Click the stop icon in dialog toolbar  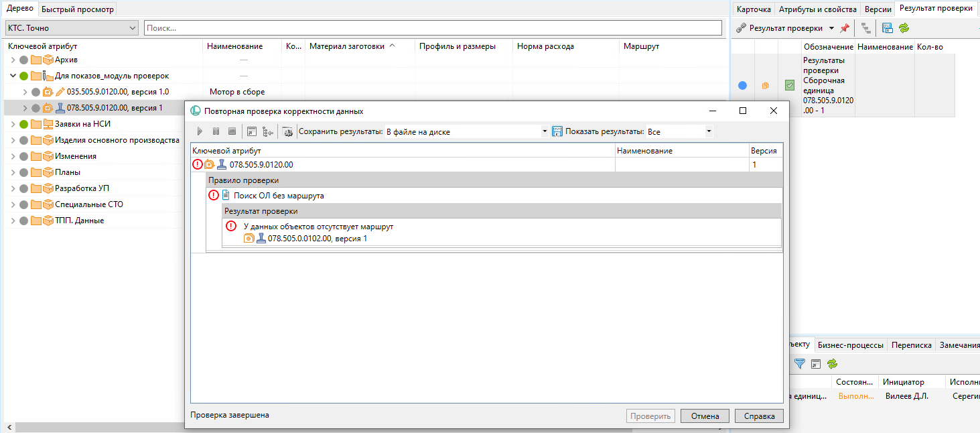click(x=232, y=132)
